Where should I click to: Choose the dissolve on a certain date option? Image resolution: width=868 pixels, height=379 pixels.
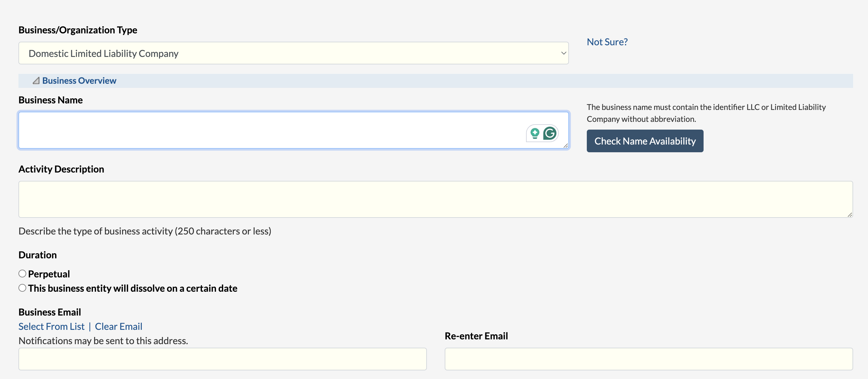[22, 288]
